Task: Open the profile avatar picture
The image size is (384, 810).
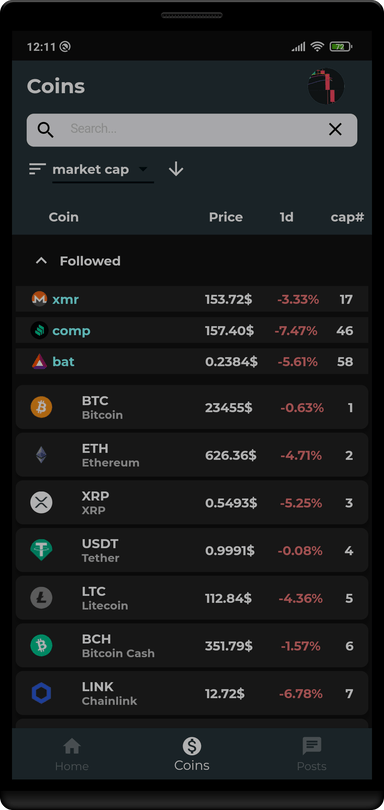Action: pos(326,86)
